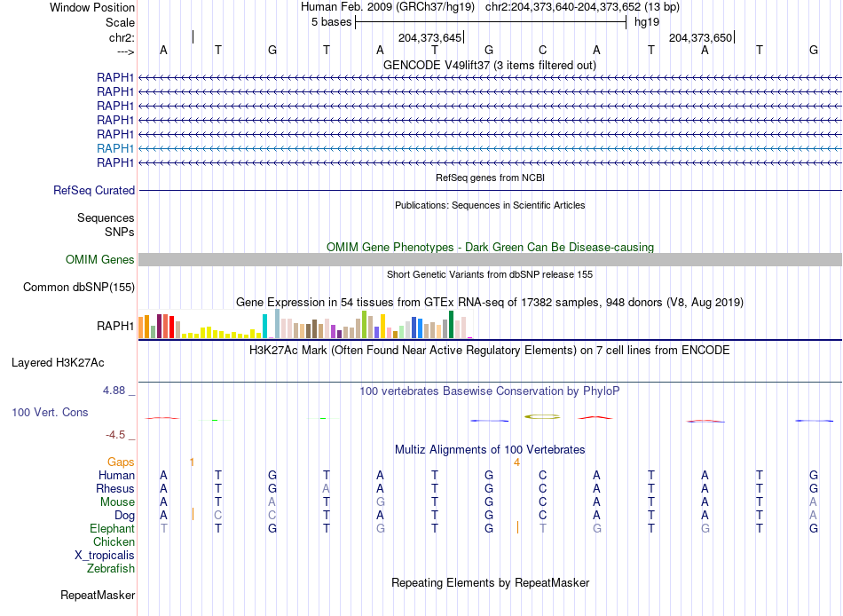This screenshot has width=843, height=616.
Task: Click the 100 Vert. Cons track label
Action: point(50,413)
